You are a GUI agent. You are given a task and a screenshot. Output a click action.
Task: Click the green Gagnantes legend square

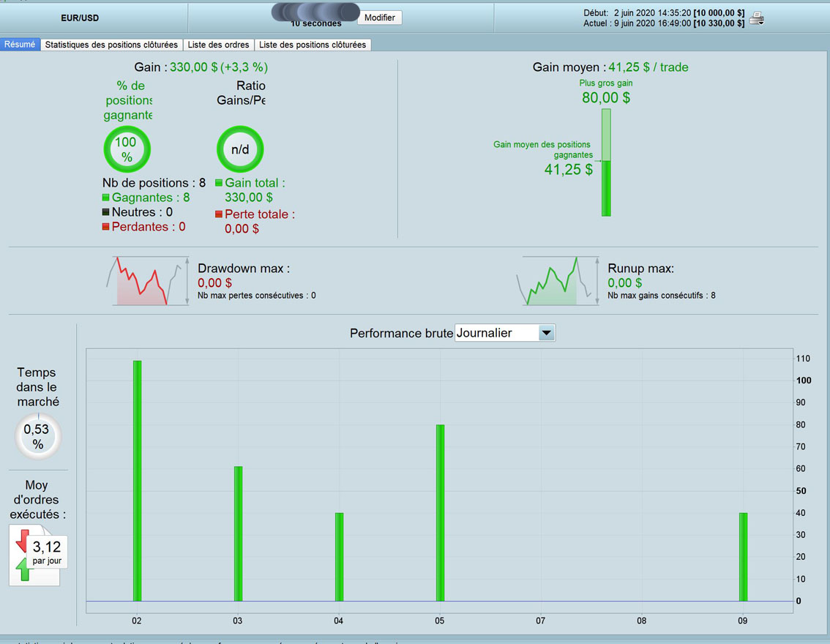[106, 198]
